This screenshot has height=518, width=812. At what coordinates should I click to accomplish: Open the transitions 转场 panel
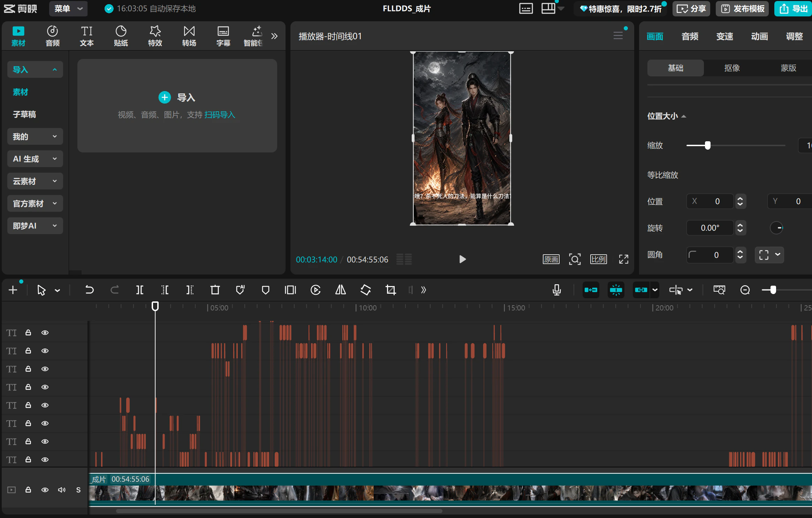[189, 36]
